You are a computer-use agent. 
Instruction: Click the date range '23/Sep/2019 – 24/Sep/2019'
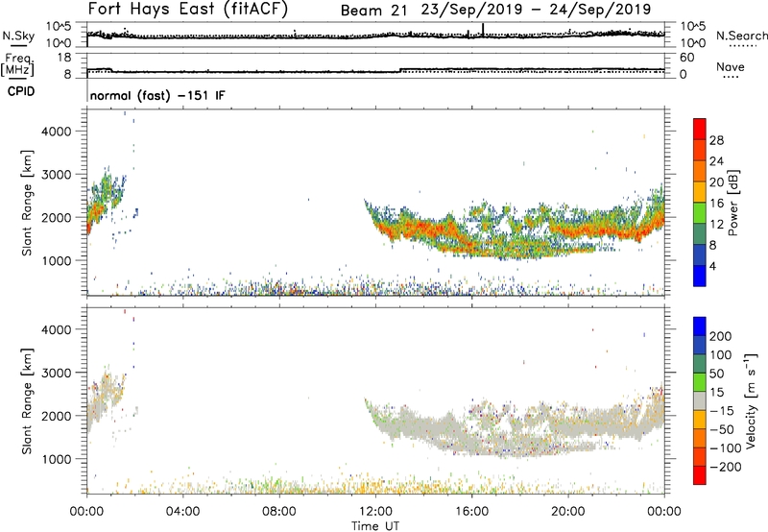536,10
